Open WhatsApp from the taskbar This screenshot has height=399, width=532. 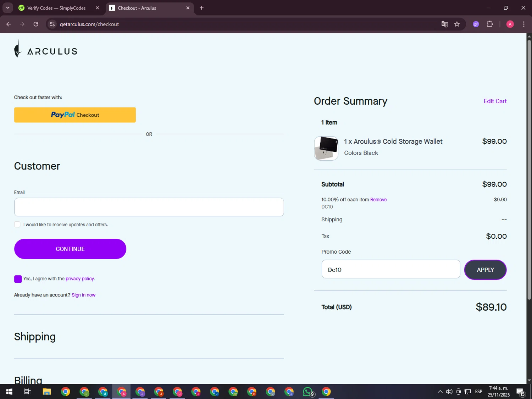(x=308, y=392)
